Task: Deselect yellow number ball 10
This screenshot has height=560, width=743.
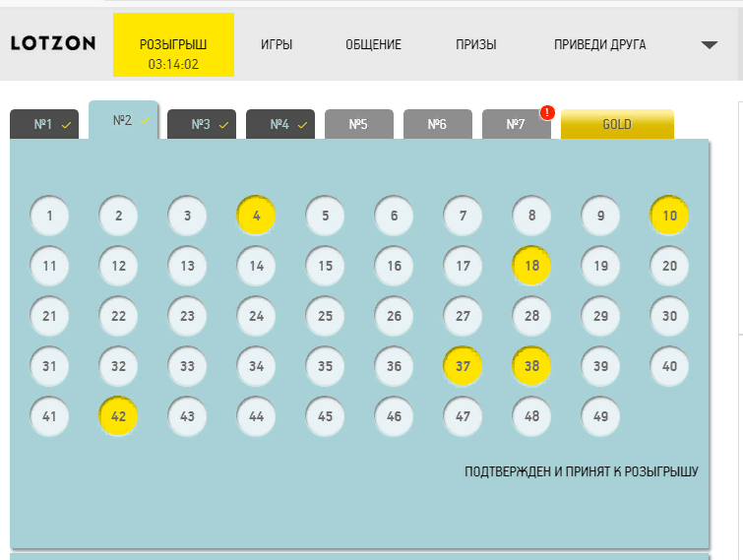Action: click(x=669, y=216)
